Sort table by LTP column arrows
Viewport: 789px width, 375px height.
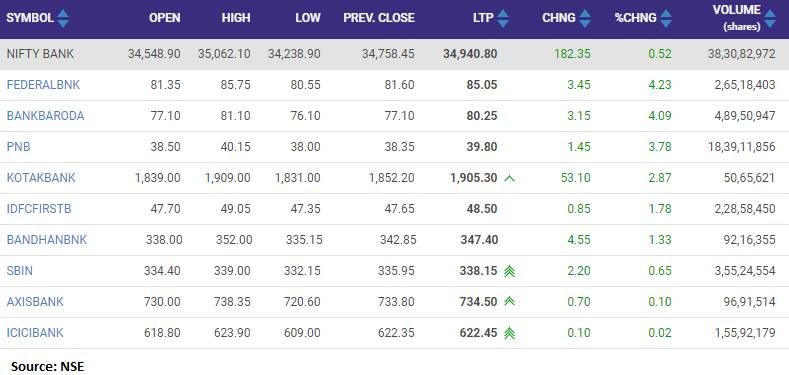503,18
